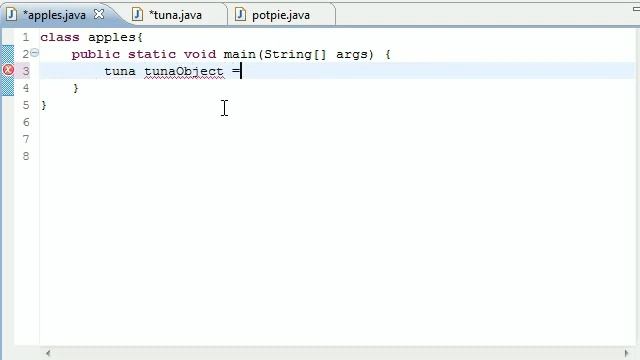Click the horizontal scrollbar right arrow

point(627,353)
